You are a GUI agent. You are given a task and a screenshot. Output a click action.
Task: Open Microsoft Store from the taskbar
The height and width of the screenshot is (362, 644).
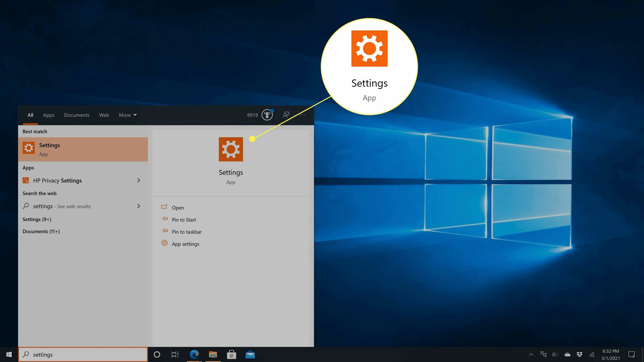(x=231, y=354)
